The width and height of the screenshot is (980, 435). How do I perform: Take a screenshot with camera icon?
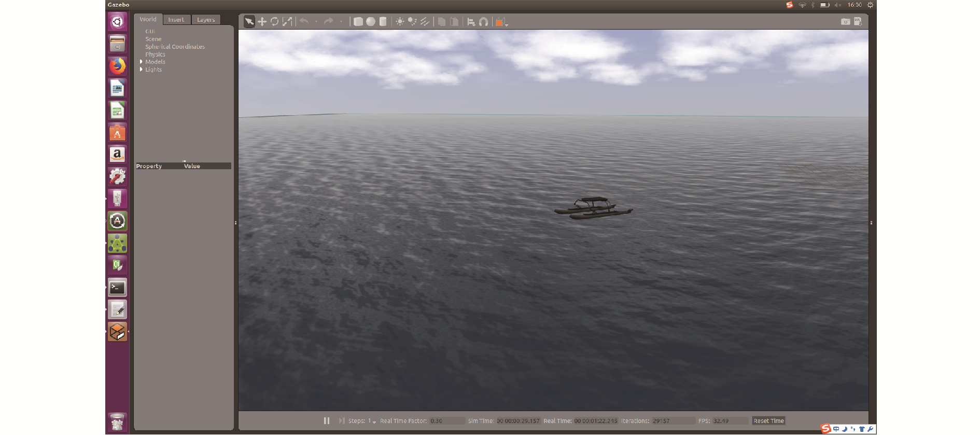[x=845, y=22]
